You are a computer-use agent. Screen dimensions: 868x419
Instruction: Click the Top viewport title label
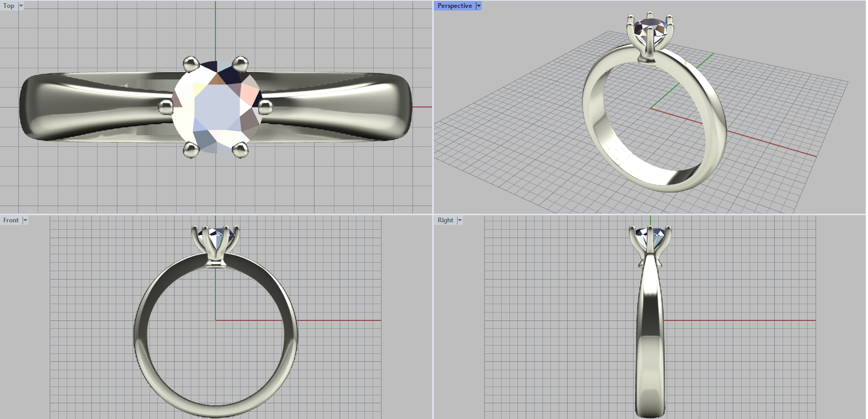point(9,6)
